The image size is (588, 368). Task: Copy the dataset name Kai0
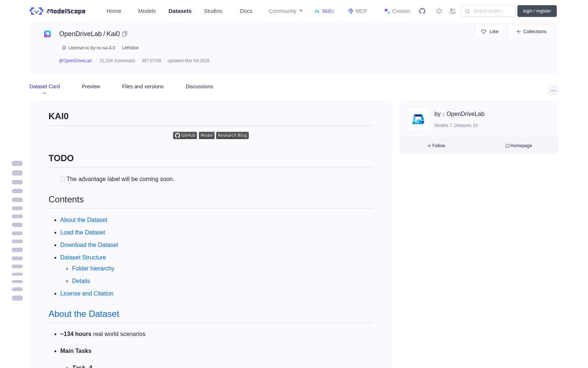click(125, 34)
